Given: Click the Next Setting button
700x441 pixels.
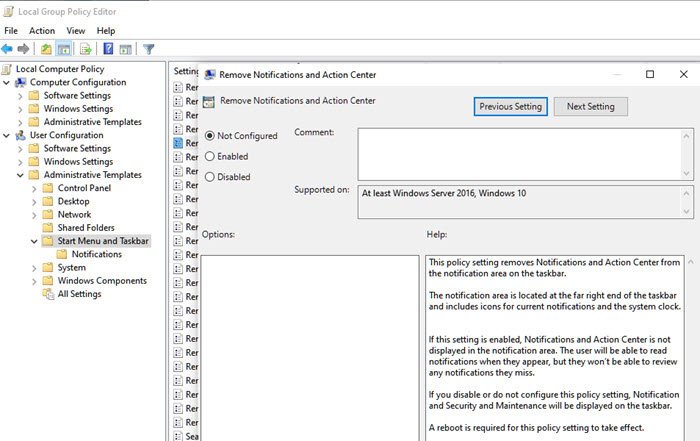Looking at the screenshot, I should (590, 106).
